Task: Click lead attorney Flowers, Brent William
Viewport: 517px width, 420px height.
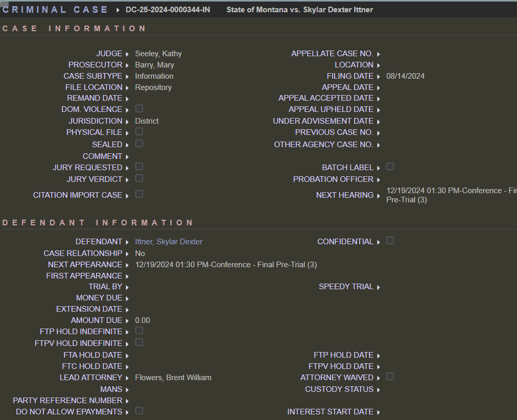Action: coord(173,378)
